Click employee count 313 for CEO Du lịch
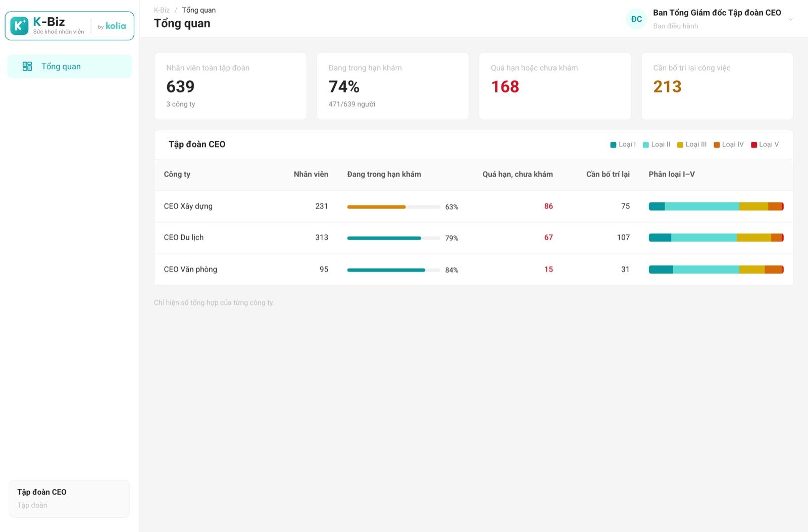Viewport: 808px width, 532px height. pos(322,238)
